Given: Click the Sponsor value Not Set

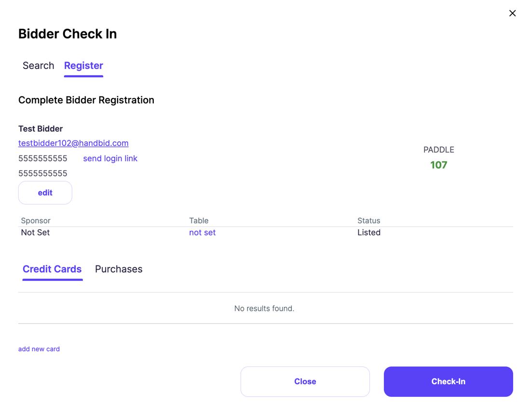Looking at the screenshot, I should tap(35, 232).
